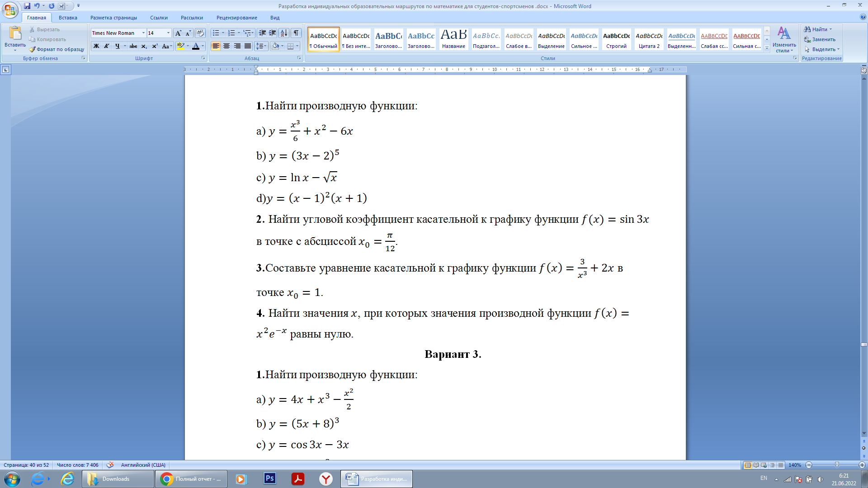Viewport: 868px width, 488px height.
Task: Click Выделить (Select) button
Action: coord(822,49)
